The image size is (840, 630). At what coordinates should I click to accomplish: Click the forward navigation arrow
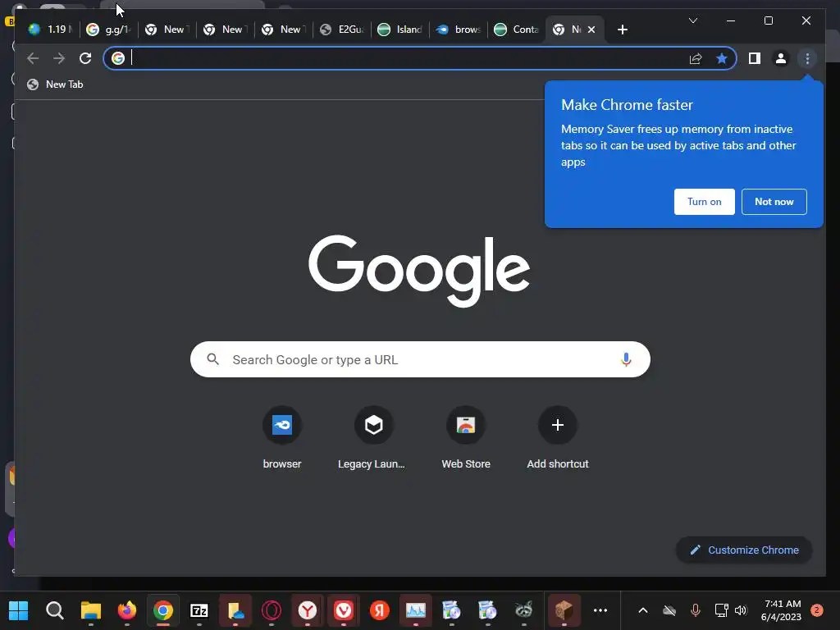click(x=59, y=58)
